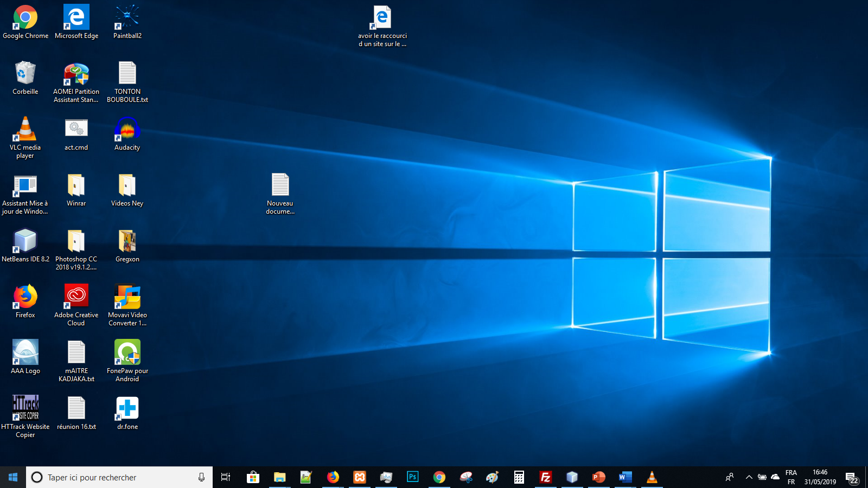
Task: Select Movavi Video Converter shortcut
Action: 127,305
